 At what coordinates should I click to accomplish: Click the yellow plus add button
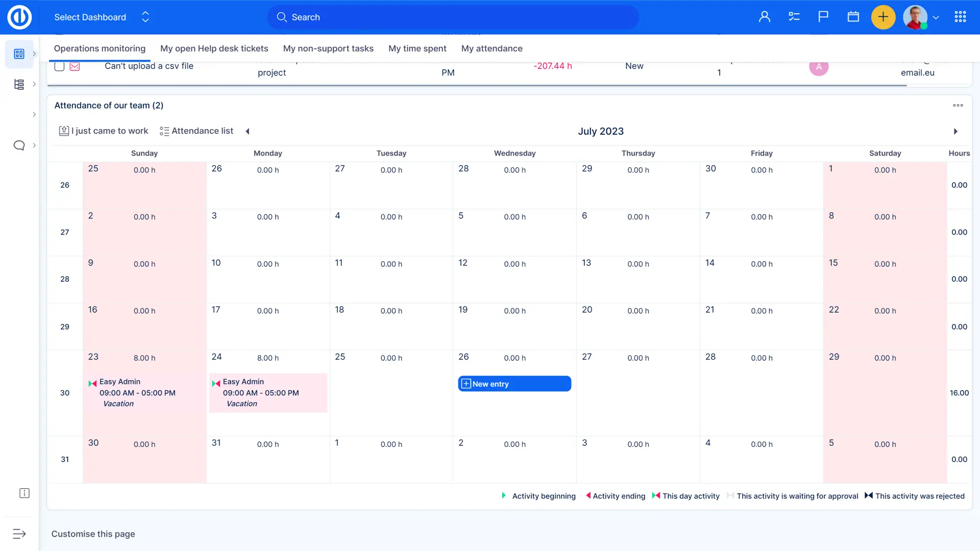(883, 17)
